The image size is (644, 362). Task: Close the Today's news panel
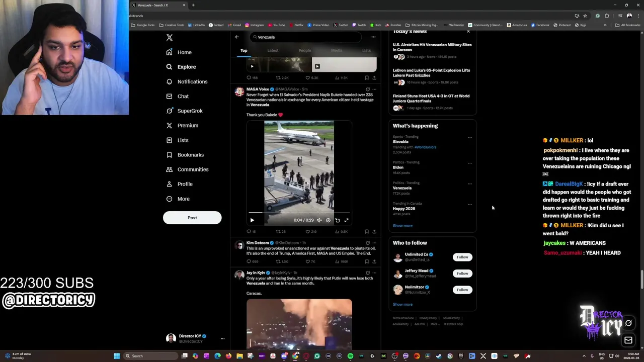[x=468, y=32]
